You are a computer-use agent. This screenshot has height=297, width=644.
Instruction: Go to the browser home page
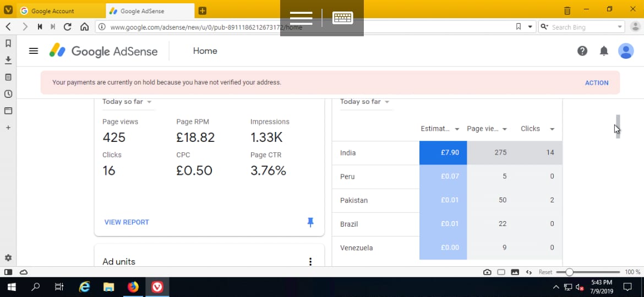pyautogui.click(x=84, y=27)
